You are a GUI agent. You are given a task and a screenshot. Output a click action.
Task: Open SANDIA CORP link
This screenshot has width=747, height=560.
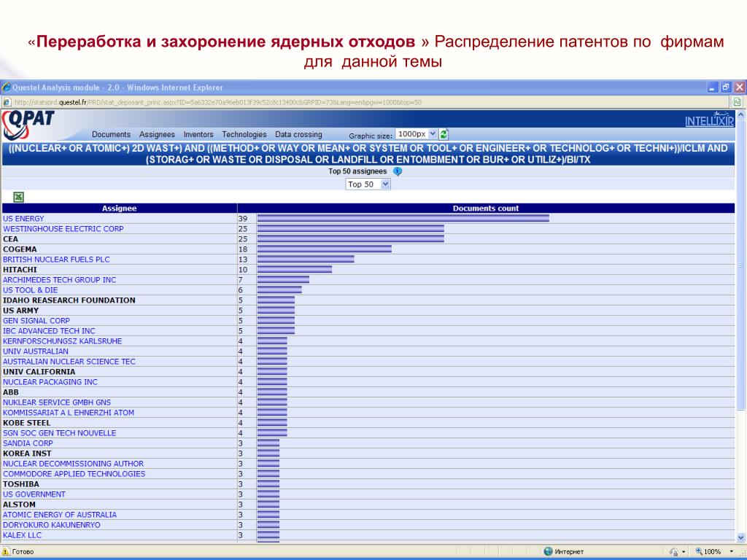coord(28,443)
